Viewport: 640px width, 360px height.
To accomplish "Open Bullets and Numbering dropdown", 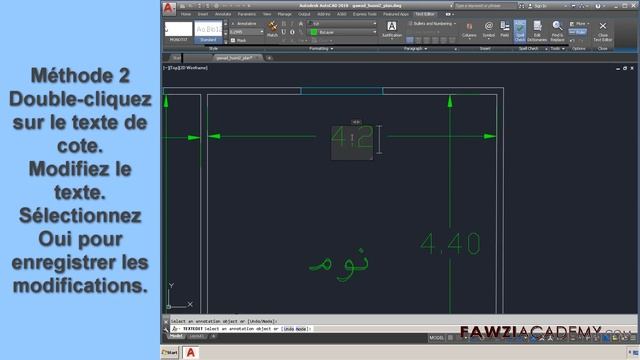I will [x=432, y=24].
